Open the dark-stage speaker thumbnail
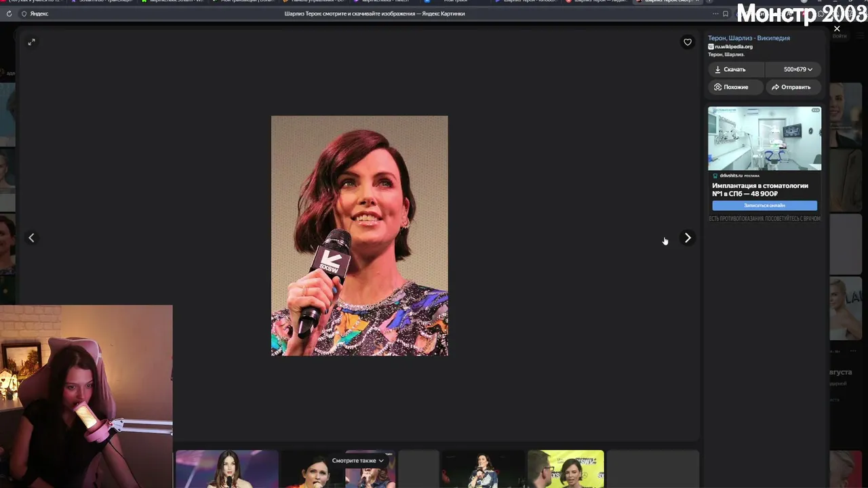 tap(482, 469)
